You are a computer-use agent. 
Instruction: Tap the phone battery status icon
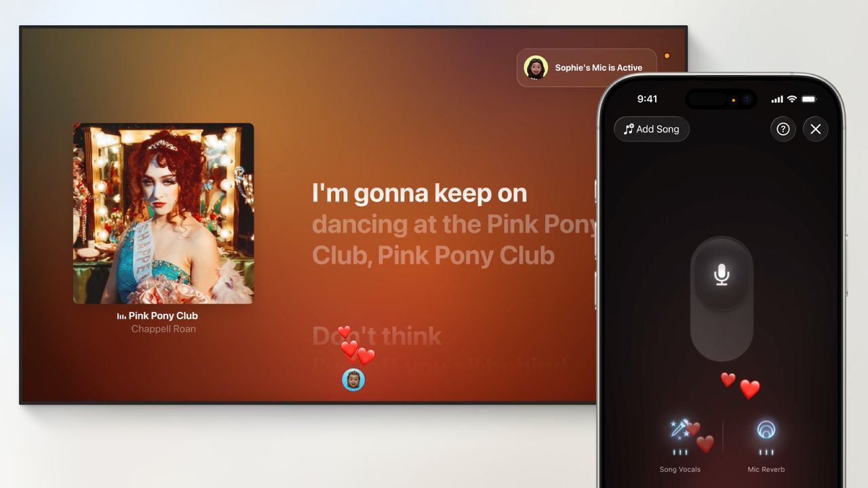pos(809,99)
